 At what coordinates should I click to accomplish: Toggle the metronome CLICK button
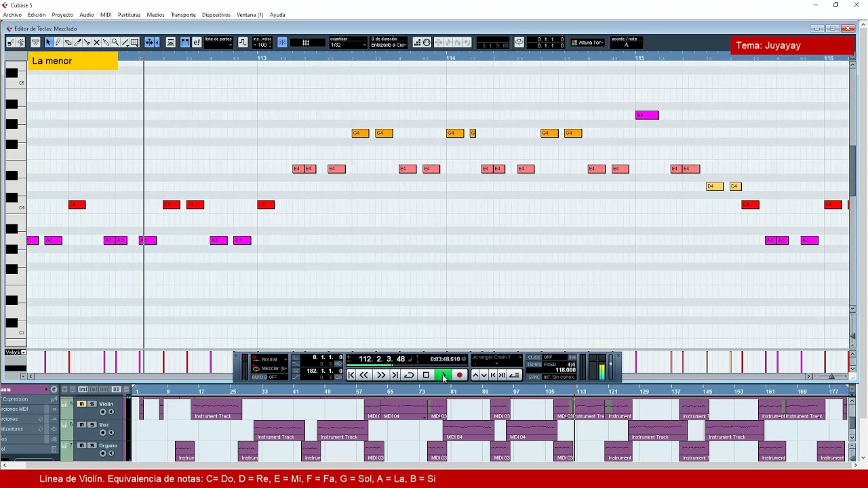click(534, 357)
